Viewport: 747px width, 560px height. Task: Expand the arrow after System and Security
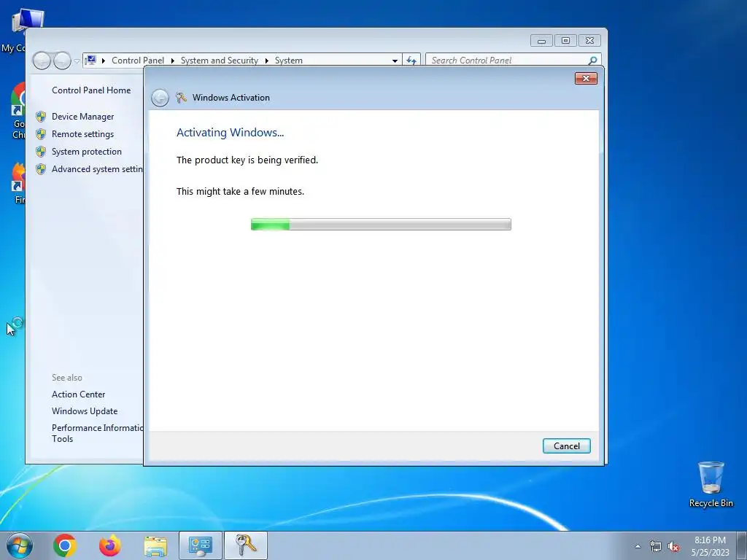[267, 61]
